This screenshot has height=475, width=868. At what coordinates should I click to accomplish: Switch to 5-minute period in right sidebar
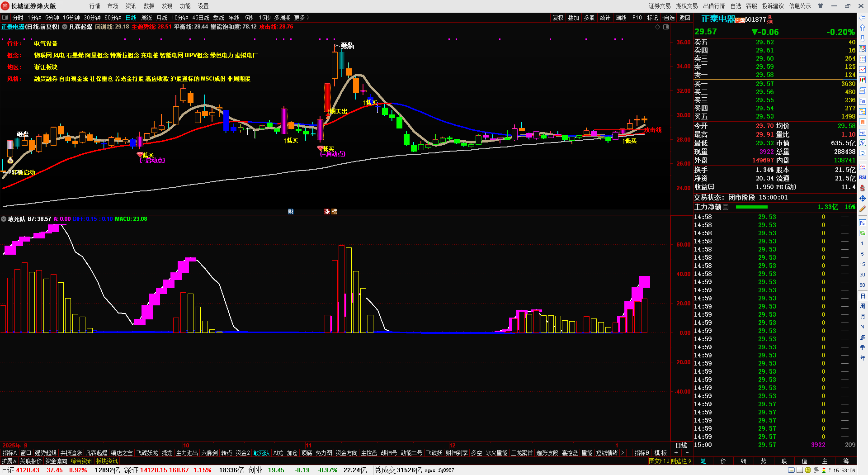click(x=862, y=254)
